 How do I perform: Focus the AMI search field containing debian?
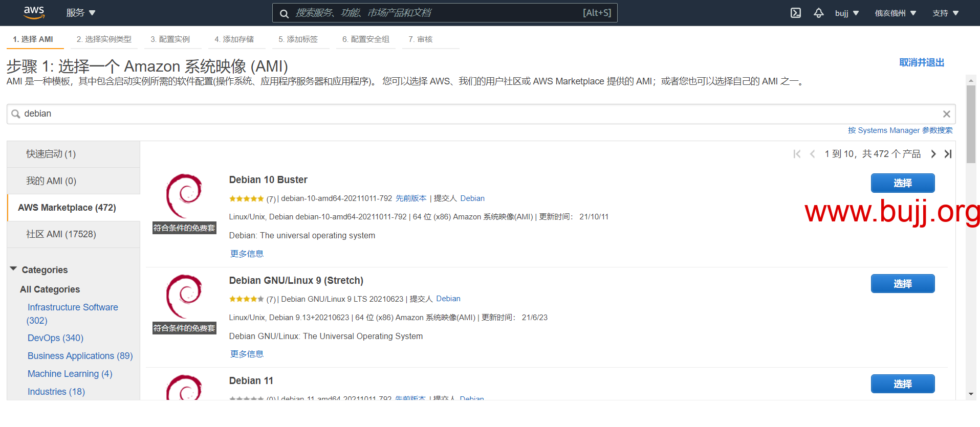pos(480,114)
